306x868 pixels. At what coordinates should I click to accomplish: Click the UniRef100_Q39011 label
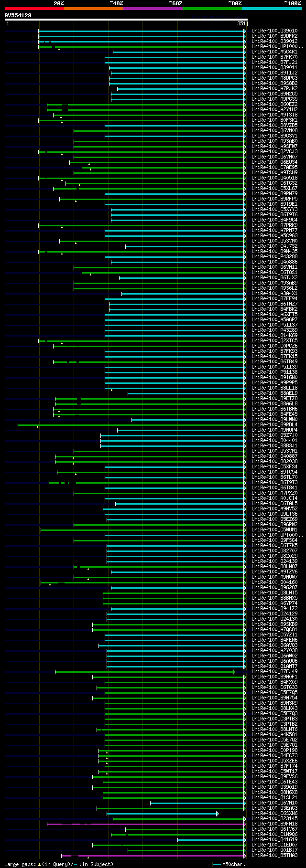point(274,68)
